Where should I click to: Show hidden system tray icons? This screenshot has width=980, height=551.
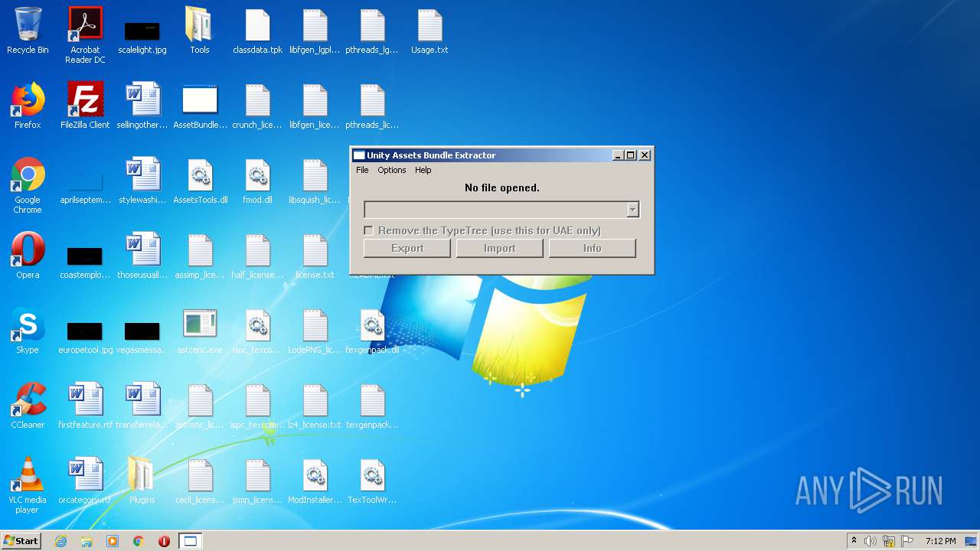[x=854, y=541]
